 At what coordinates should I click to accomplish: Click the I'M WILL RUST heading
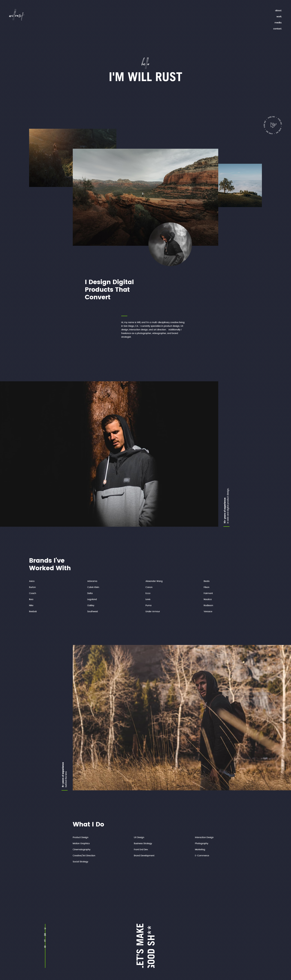pyautogui.click(x=146, y=77)
